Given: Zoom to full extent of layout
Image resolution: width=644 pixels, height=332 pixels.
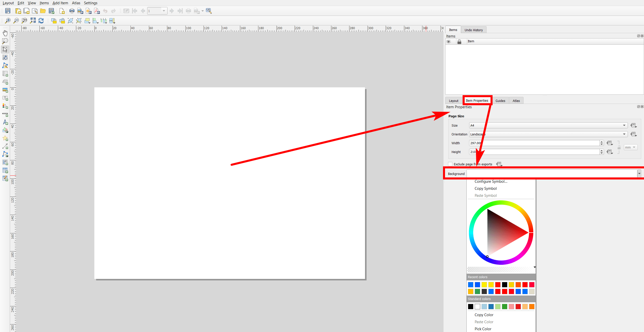Looking at the screenshot, I should [x=33, y=21].
